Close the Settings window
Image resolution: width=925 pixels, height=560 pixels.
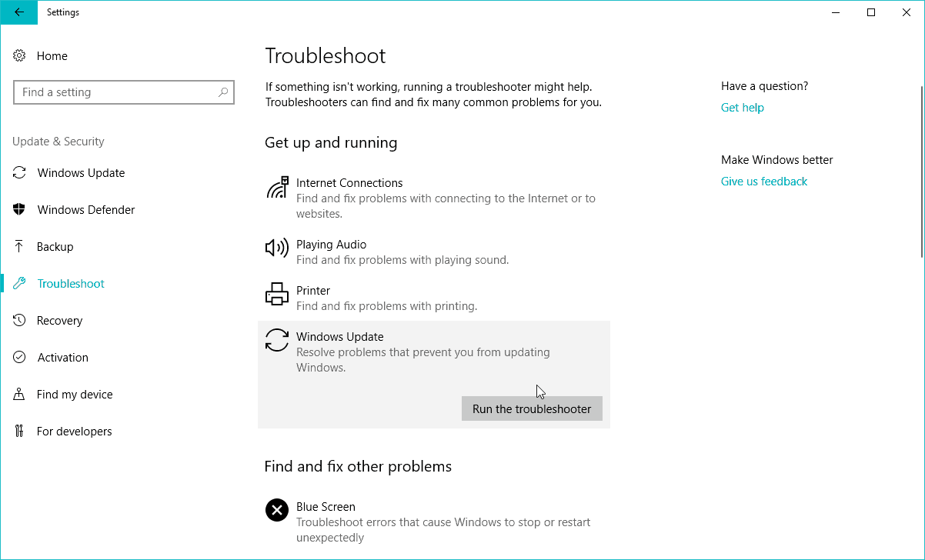pyautogui.click(x=907, y=12)
